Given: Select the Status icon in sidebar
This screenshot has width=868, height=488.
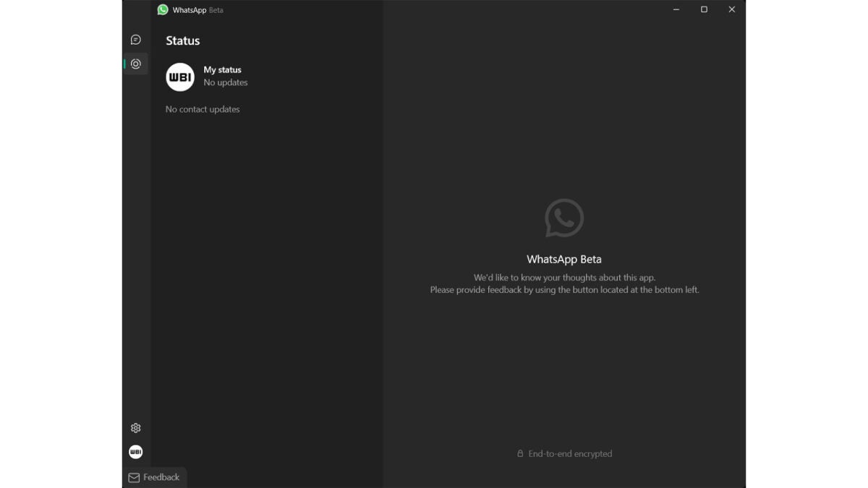Looking at the screenshot, I should coord(135,64).
